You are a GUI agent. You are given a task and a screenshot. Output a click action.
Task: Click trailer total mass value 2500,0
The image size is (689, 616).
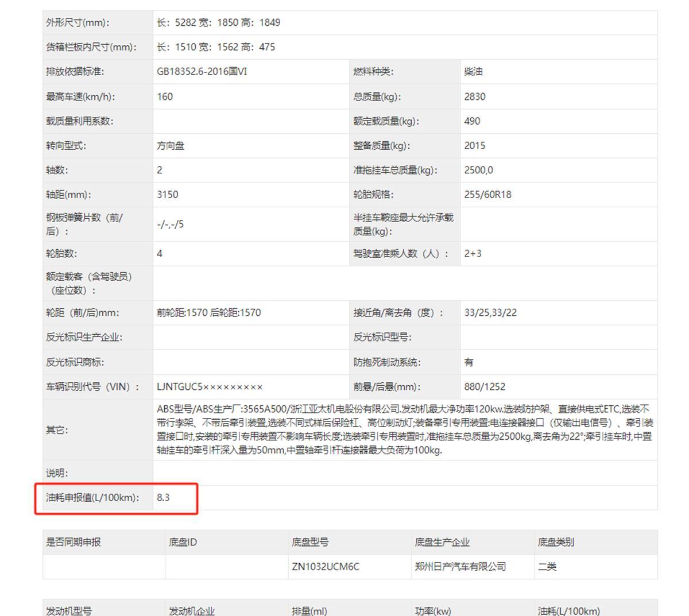click(478, 170)
